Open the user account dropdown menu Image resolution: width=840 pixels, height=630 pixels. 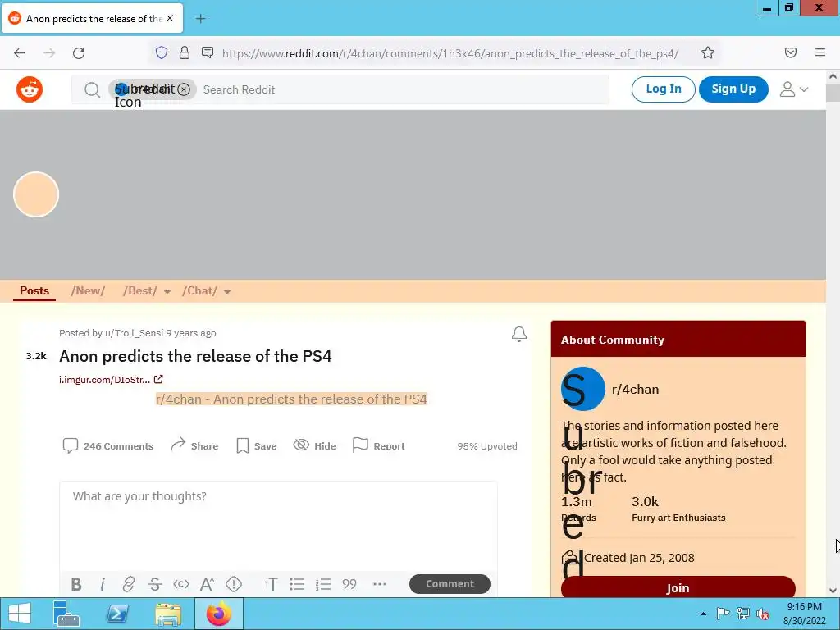click(793, 89)
